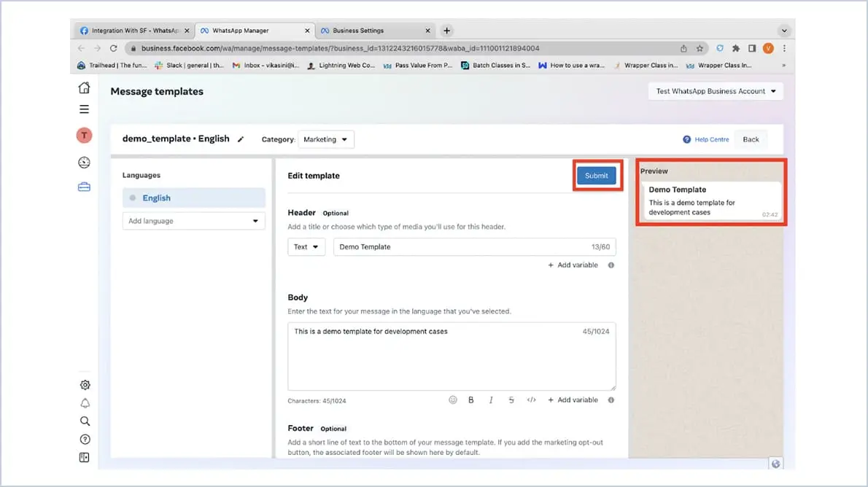Open the Chrome profile avatar
Viewport: 868px width, 487px height.
click(x=768, y=48)
